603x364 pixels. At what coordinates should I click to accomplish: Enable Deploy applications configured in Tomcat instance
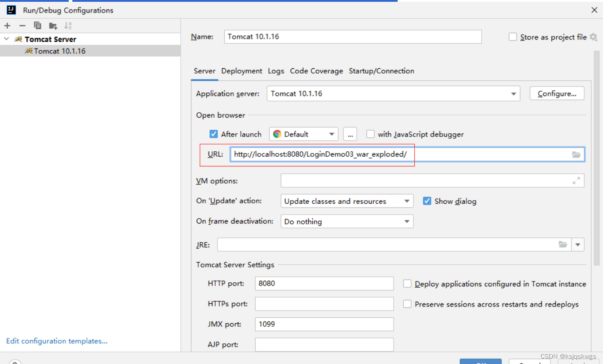point(407,284)
